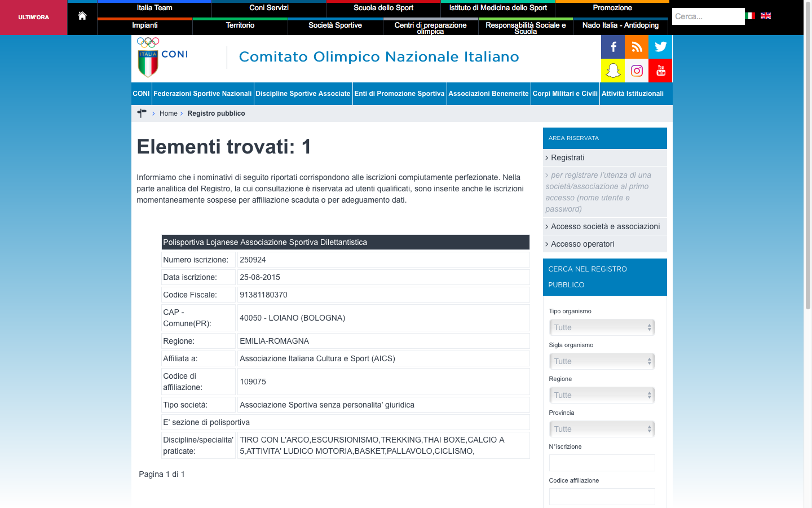Click registration number 250924
812x508 pixels.
pyautogui.click(x=253, y=260)
